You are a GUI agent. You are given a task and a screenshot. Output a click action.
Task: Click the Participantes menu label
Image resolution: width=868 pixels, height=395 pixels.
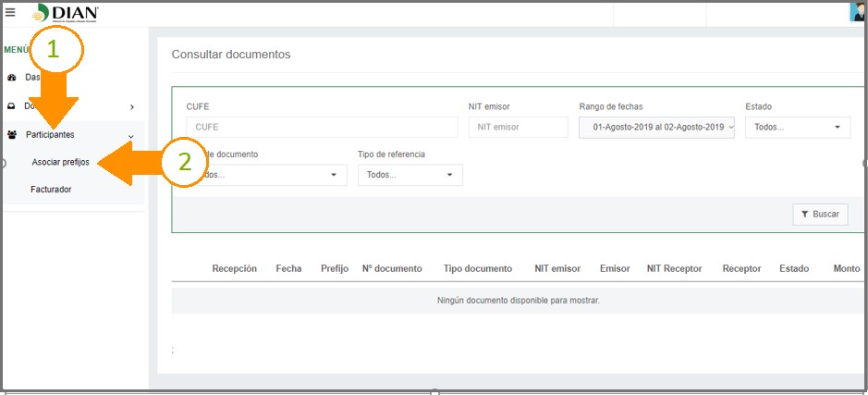pyautogui.click(x=50, y=135)
